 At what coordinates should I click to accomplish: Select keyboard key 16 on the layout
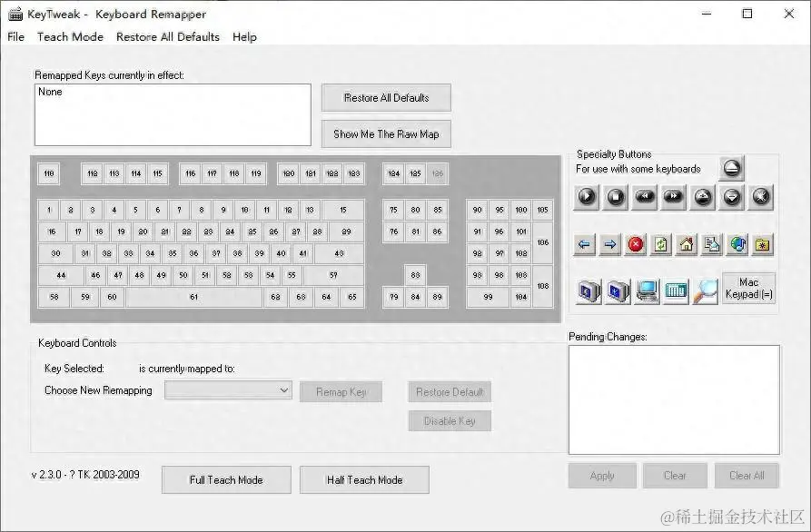pyautogui.click(x=52, y=232)
